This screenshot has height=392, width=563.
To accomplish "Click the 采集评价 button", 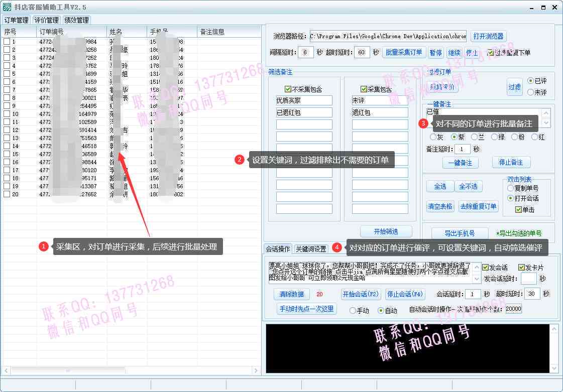I will 442,87.
